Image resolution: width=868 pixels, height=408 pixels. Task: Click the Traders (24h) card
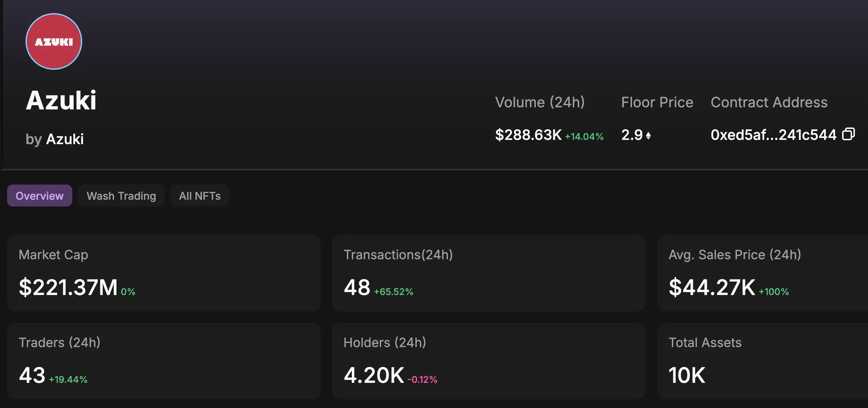[164, 361]
